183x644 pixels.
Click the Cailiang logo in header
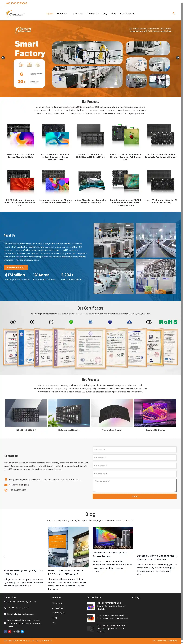(x=15, y=14)
